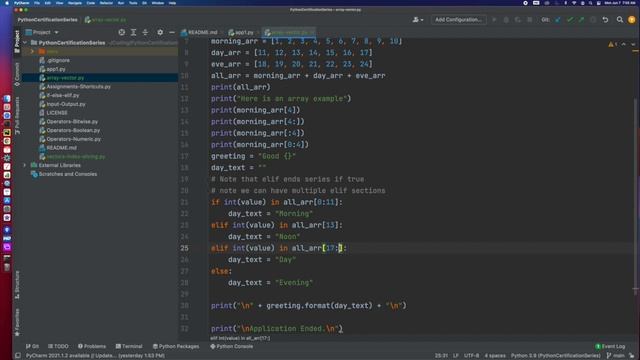Open Operators-Numeric.py in project tree
The image size is (640, 360).
(70, 139)
